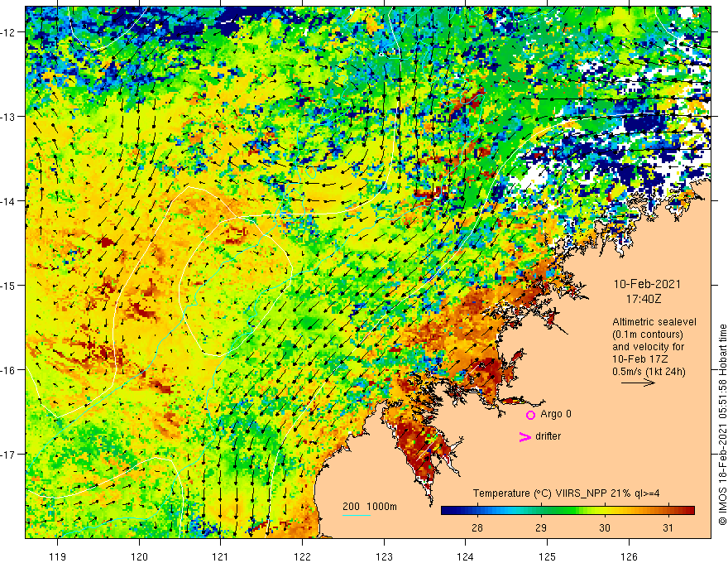Viewport: 728px width, 563px height.
Task: Click the '200 1000m' bathymetry legend label
Action: [x=370, y=507]
